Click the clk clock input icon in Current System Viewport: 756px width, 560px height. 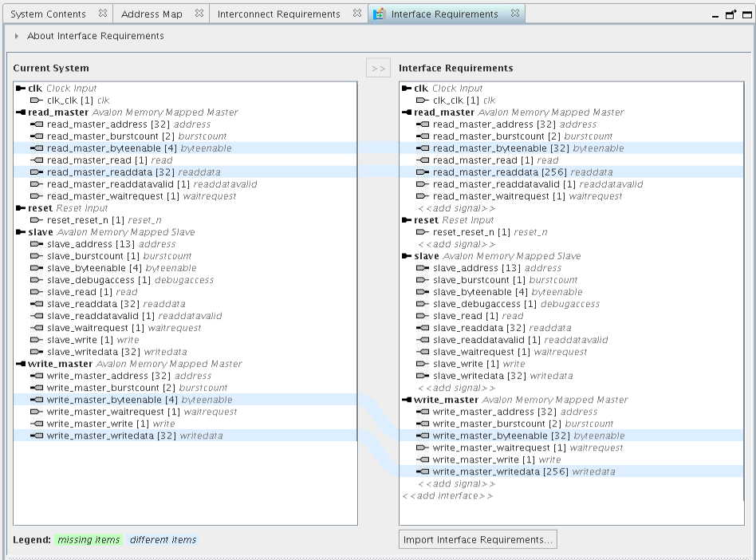click(x=21, y=89)
